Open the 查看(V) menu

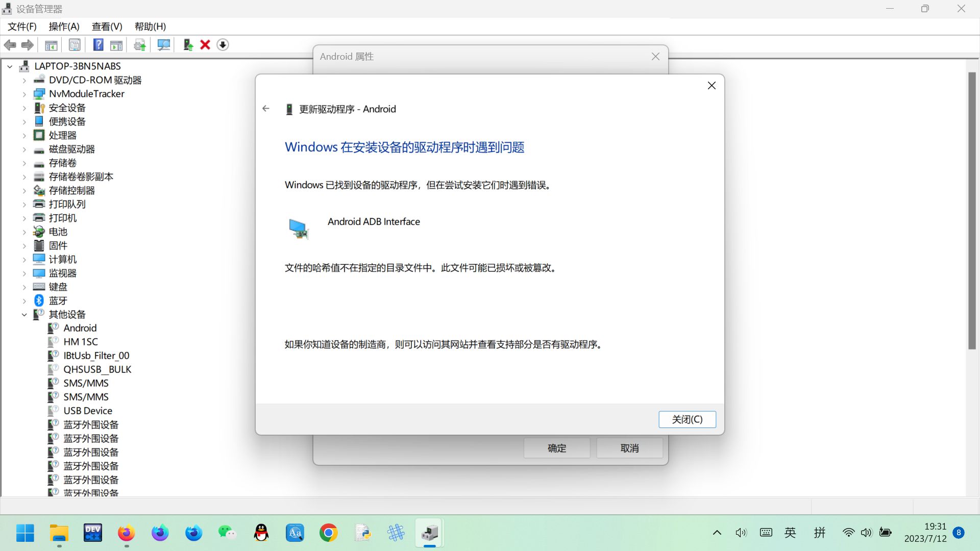pyautogui.click(x=107, y=27)
